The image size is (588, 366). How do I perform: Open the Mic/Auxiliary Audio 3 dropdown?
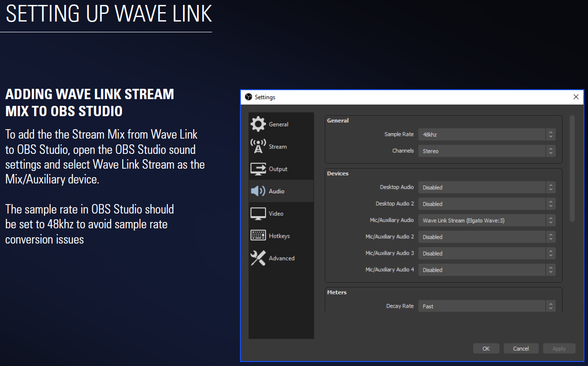point(487,253)
